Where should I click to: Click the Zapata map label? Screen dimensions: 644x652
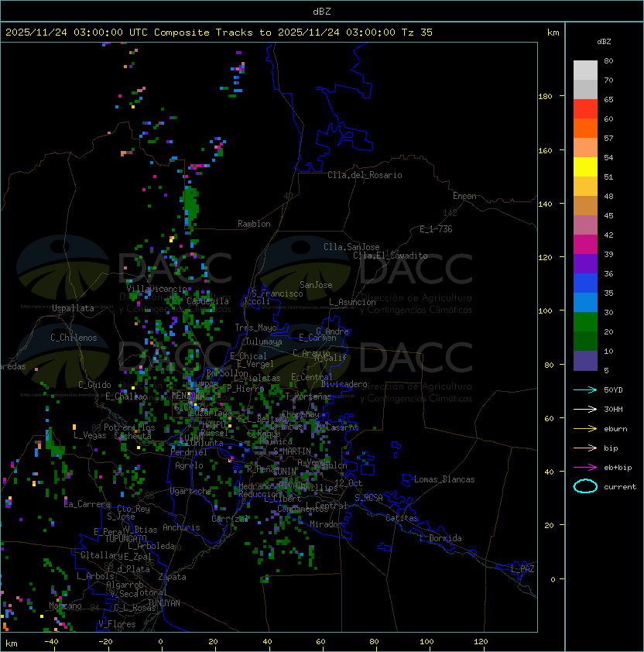172,577
